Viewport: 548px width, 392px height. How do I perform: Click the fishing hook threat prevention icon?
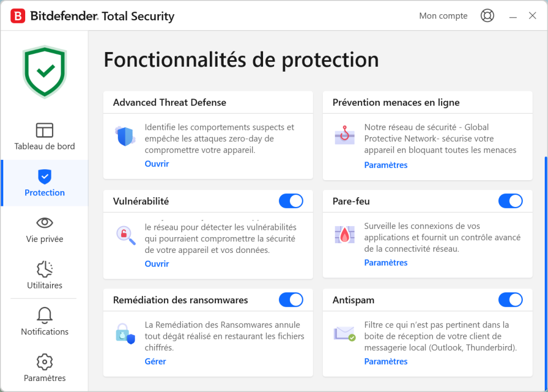point(345,135)
